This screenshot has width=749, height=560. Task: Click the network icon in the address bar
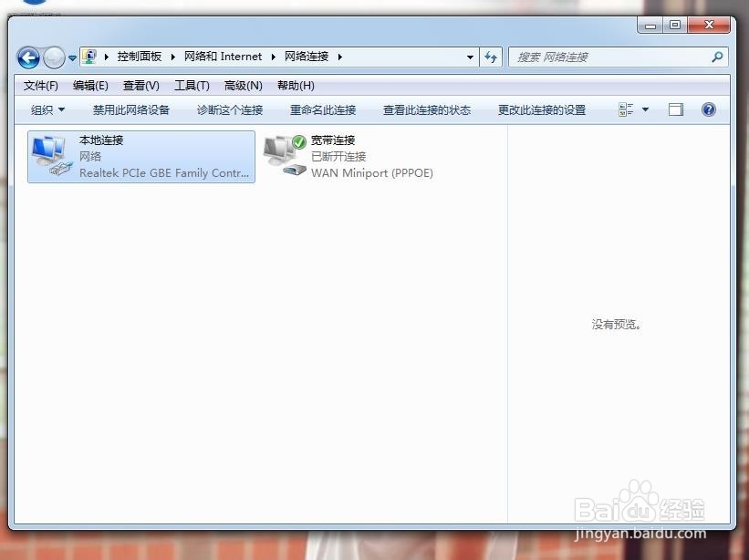tap(89, 57)
